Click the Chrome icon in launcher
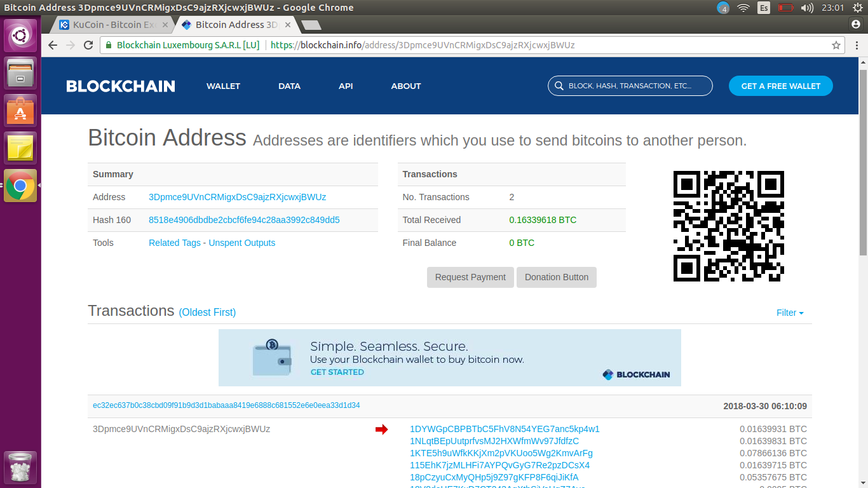 tap(21, 186)
